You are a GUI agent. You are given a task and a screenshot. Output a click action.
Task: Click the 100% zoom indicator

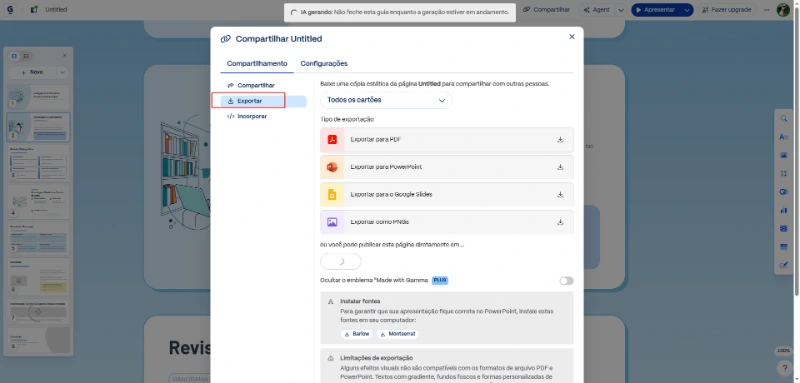[784, 351]
